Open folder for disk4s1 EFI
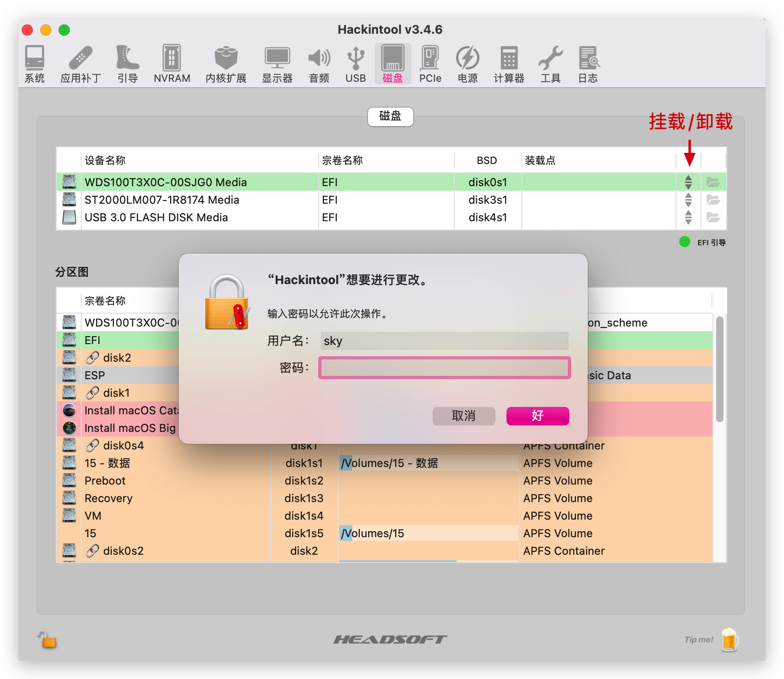The height and width of the screenshot is (679, 784). pyautogui.click(x=713, y=217)
